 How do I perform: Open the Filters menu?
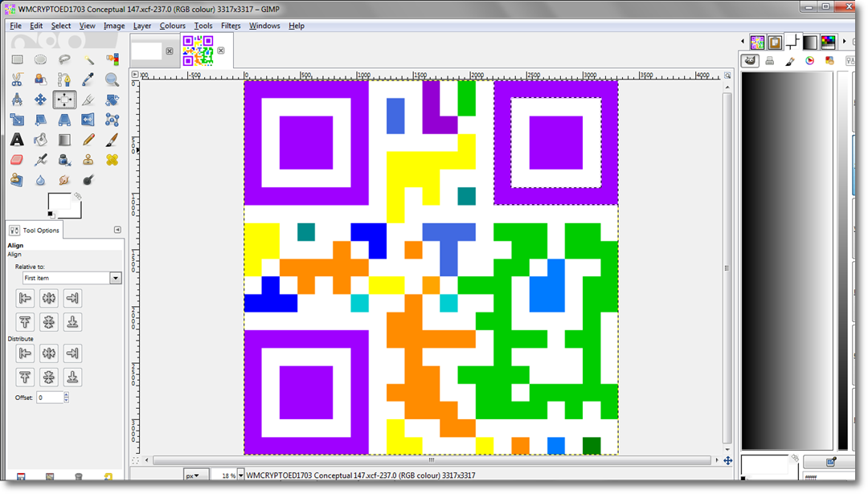click(231, 26)
